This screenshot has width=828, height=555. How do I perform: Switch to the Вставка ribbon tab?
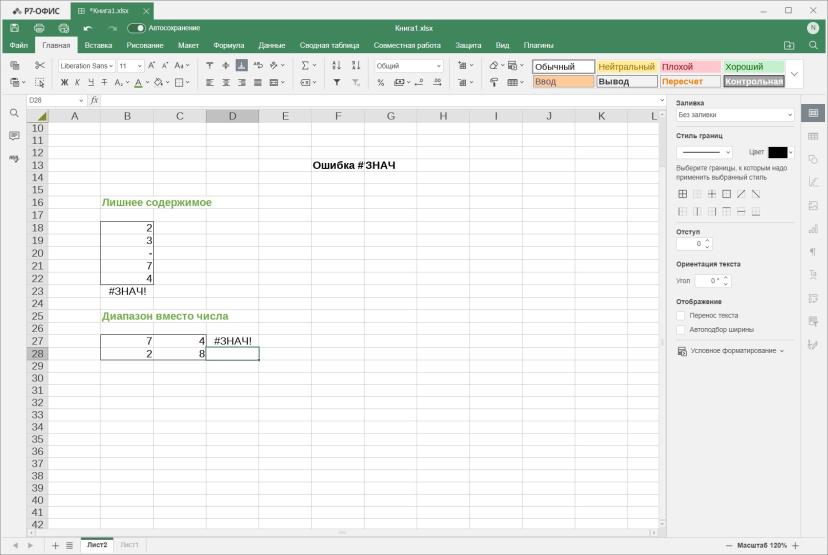pos(98,45)
